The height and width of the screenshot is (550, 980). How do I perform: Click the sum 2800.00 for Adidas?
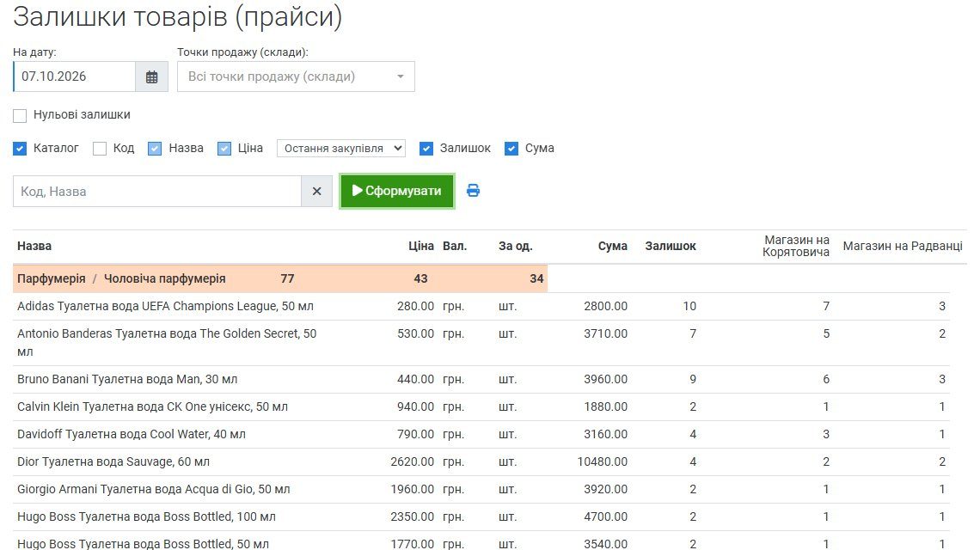tap(606, 306)
